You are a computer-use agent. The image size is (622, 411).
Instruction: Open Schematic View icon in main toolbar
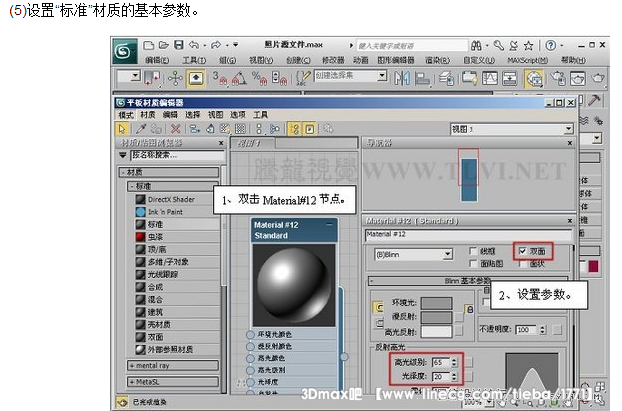tap(510, 78)
